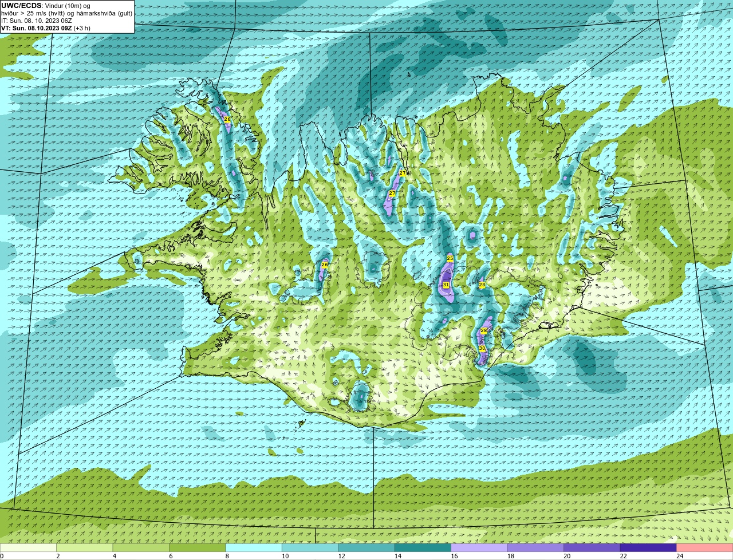Click the yellow gust label 31
733x560 pixels.
(x=446, y=285)
